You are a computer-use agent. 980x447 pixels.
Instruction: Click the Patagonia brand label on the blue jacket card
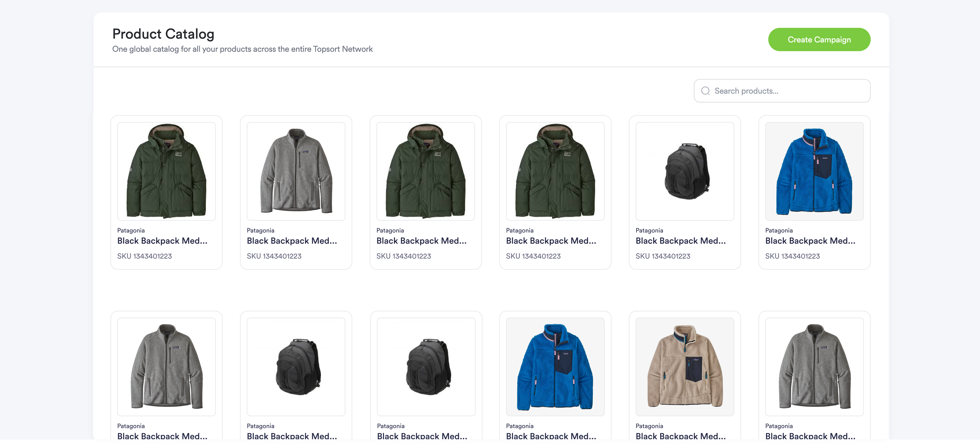[779, 230]
